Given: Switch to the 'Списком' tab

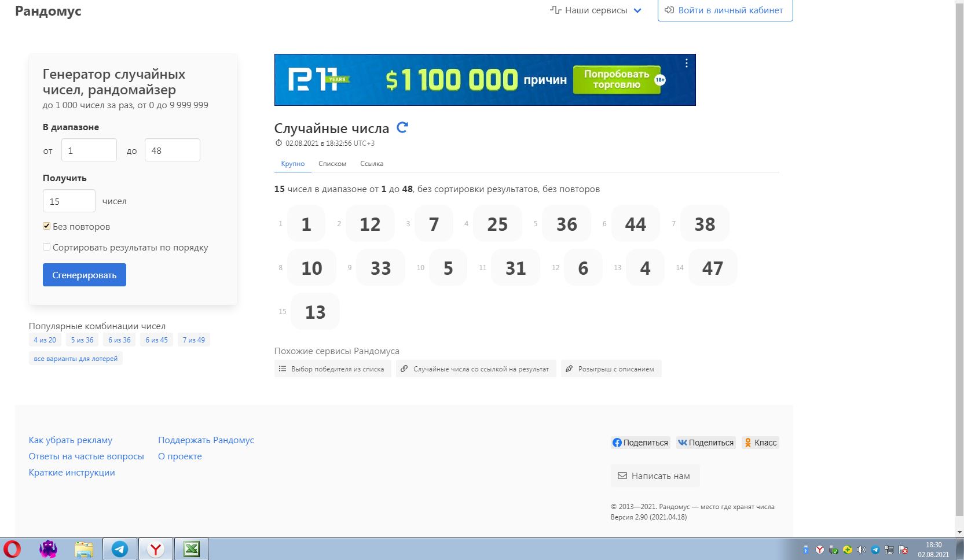Looking at the screenshot, I should (x=332, y=164).
